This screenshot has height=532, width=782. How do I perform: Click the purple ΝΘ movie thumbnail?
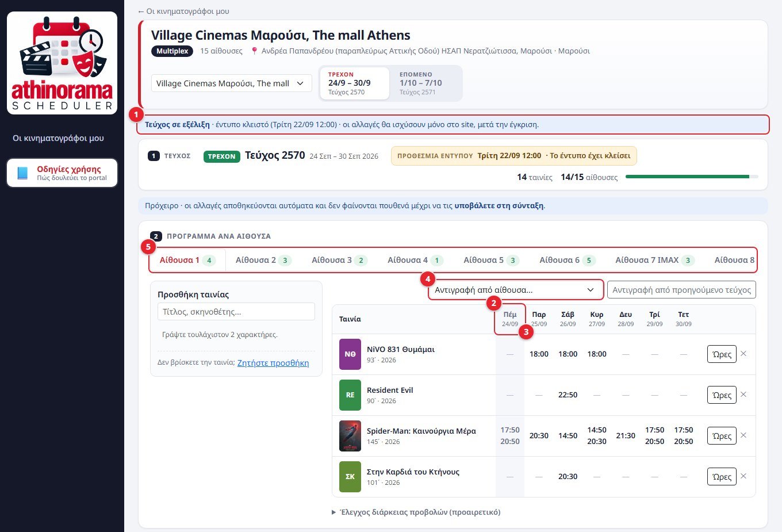point(350,354)
